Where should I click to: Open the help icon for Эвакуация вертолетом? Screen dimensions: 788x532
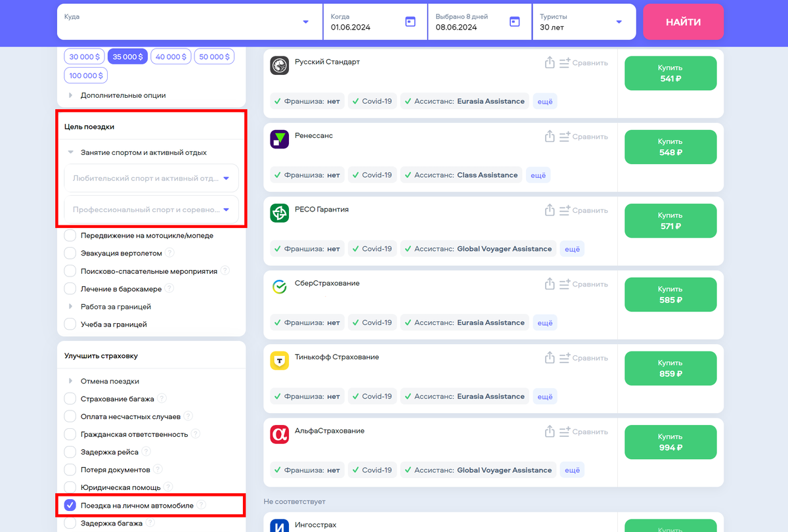click(x=169, y=253)
